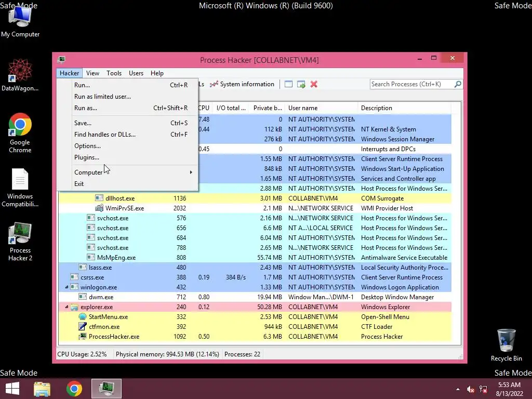
Task: Open the Recycle Bin icon
Action: (506, 345)
